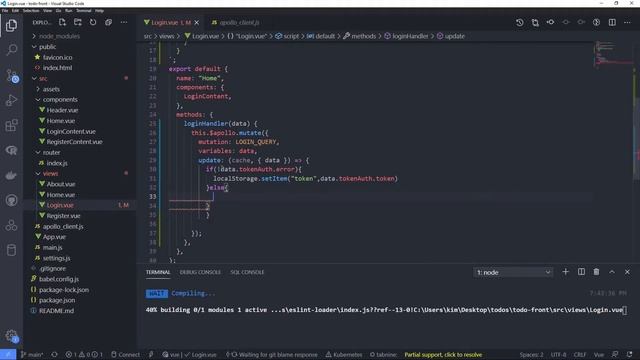The image size is (640, 360).
Task: Open Run and Debug view icon
Action: (11, 100)
